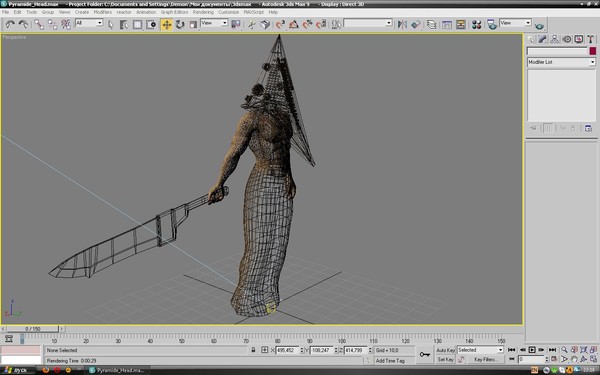Switch to Motion command panel tab
600x375 pixels.
tap(567, 39)
